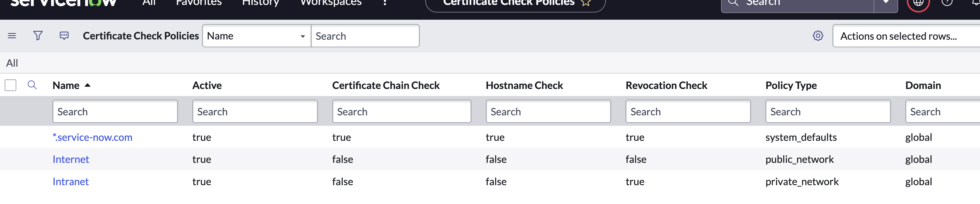Expand the global search scope dropdown arrow
The width and height of the screenshot is (980, 204).
tap(886, 3)
